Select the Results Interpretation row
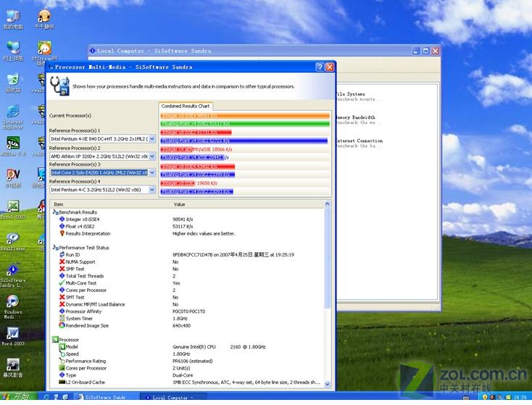The width and height of the screenshot is (532, 405). pyautogui.click(x=186, y=233)
